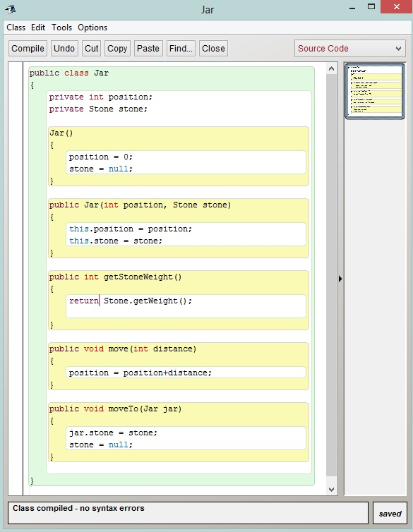This screenshot has height=532, width=413.
Task: Click the 'this.stone = stone;' line
Action: coord(116,241)
